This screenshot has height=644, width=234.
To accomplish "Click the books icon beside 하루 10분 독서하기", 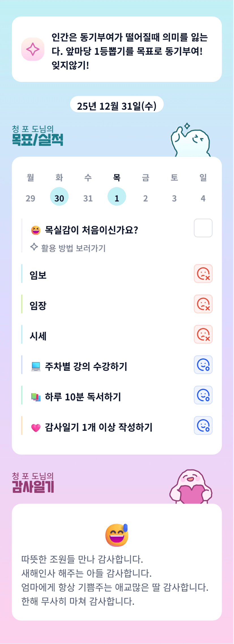I will coord(36,397).
